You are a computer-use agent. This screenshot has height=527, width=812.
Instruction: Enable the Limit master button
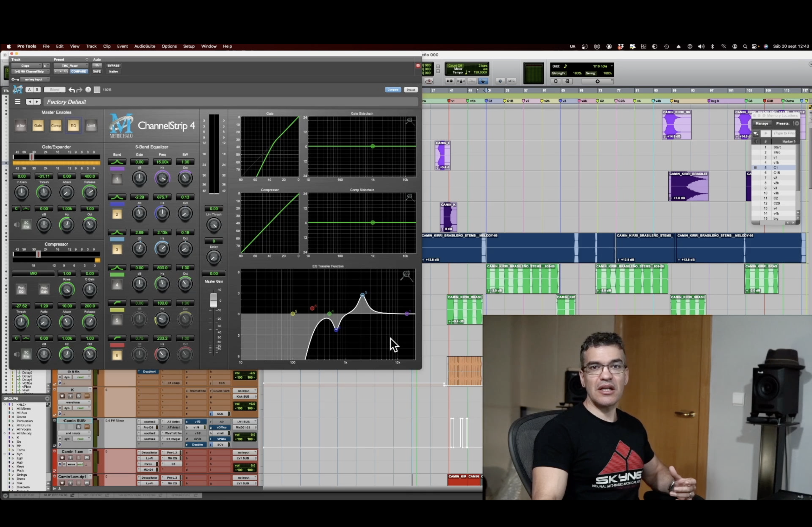[91, 125]
